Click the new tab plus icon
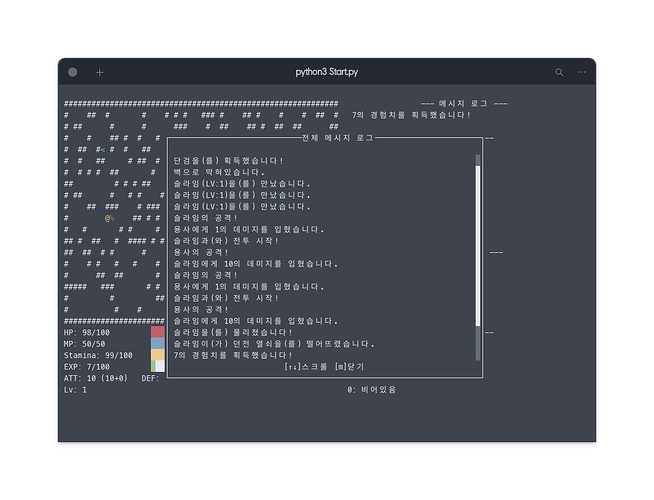The height and width of the screenshot is (500, 654). click(x=100, y=72)
